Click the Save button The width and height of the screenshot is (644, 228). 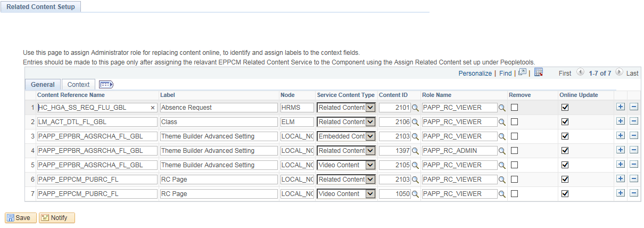[x=21, y=217]
